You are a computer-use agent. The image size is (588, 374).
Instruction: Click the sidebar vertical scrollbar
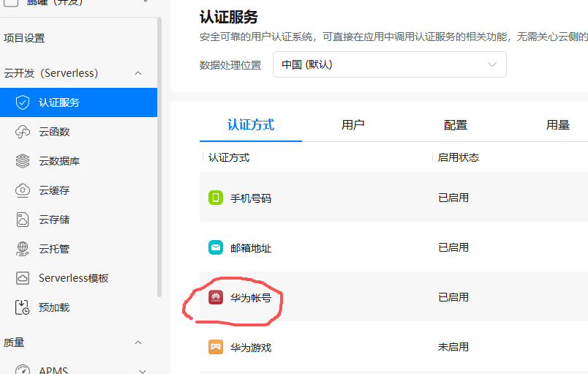[159, 157]
